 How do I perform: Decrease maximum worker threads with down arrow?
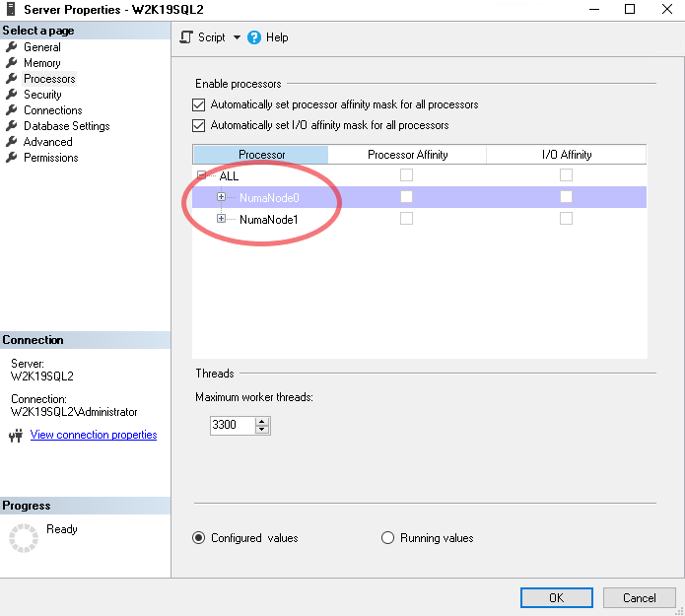(262, 430)
